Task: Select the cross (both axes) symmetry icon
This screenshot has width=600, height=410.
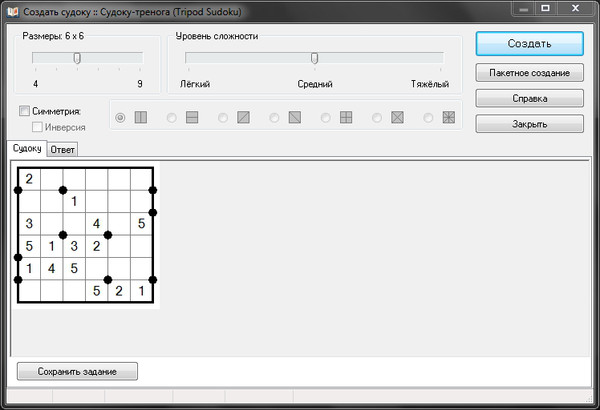Action: click(346, 118)
